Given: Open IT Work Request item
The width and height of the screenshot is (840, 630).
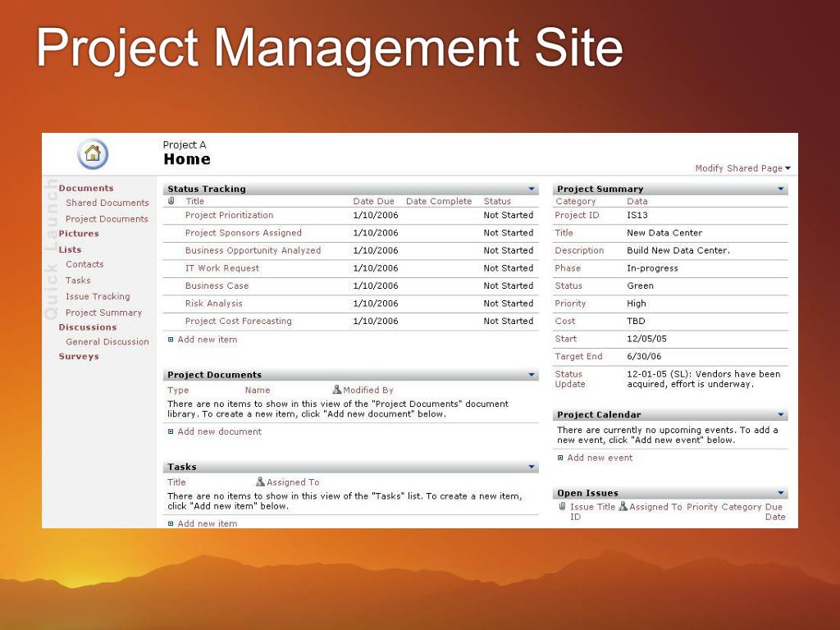Looking at the screenshot, I should [221, 268].
